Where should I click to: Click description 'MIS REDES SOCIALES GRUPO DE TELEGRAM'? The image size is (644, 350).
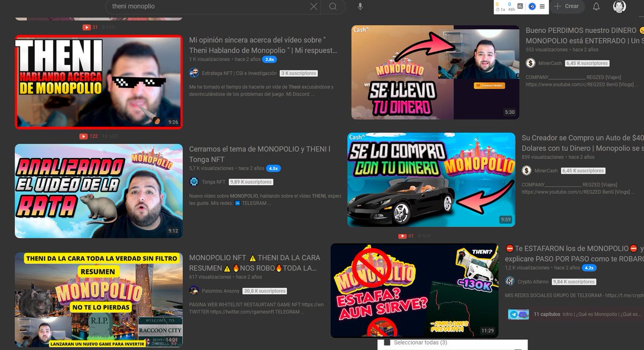point(574,295)
